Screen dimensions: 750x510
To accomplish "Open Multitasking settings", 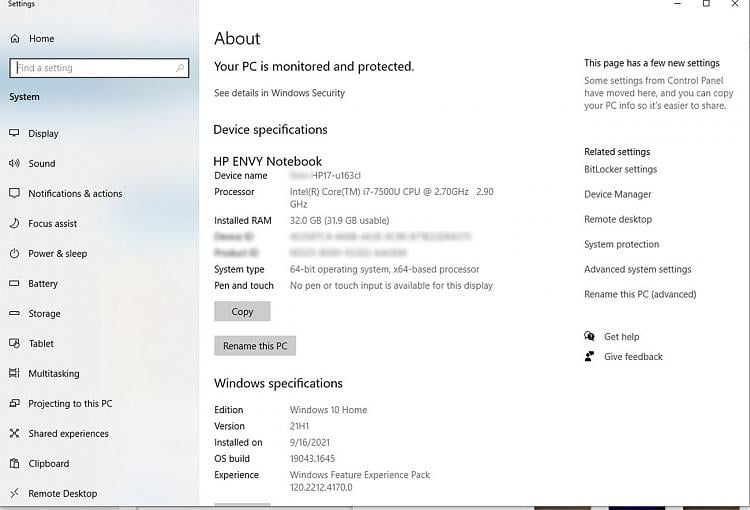I will [x=54, y=374].
